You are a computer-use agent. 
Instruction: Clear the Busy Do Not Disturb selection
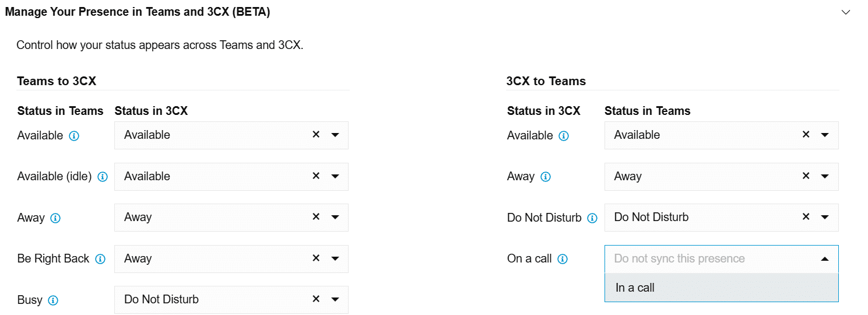(x=316, y=299)
